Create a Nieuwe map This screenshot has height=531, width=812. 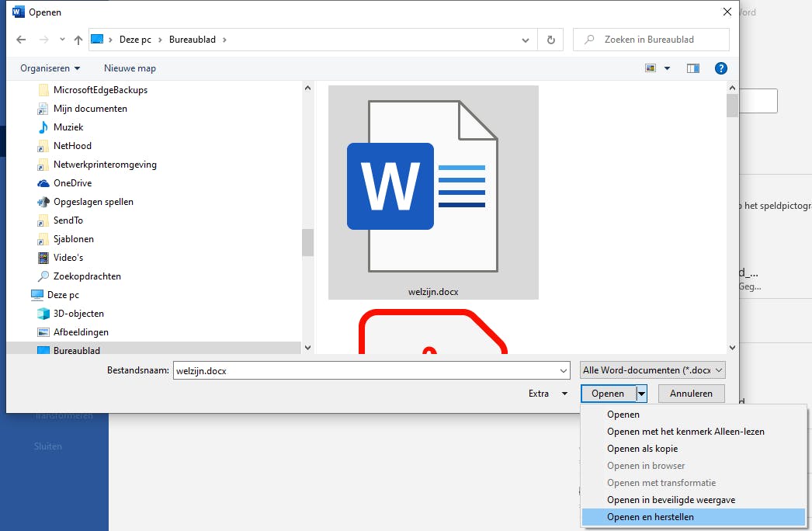coord(130,68)
